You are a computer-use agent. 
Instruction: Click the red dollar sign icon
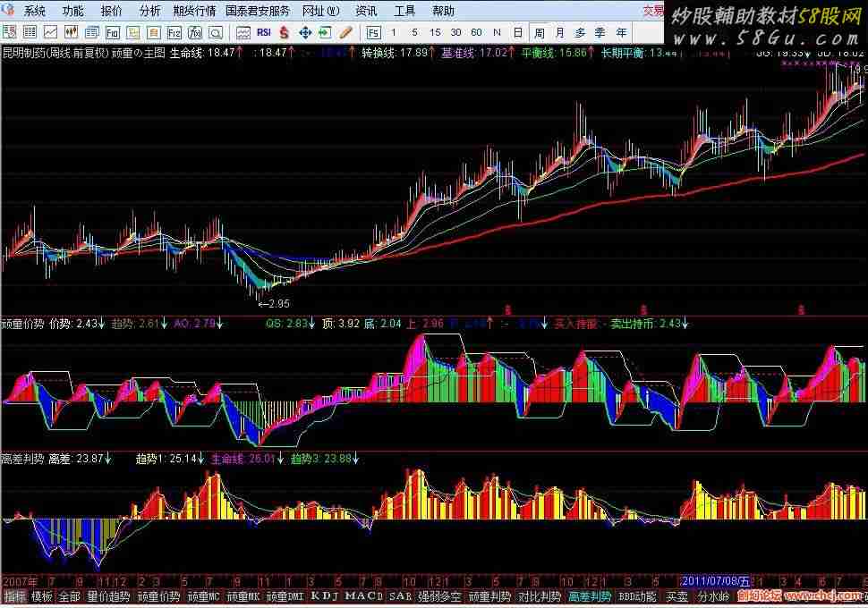(x=284, y=32)
